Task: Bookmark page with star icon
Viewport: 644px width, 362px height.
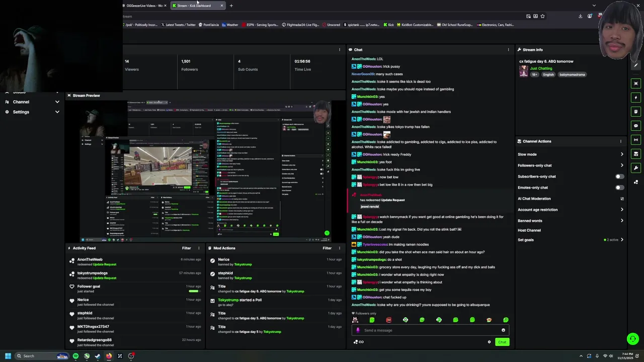Action: (x=542, y=16)
